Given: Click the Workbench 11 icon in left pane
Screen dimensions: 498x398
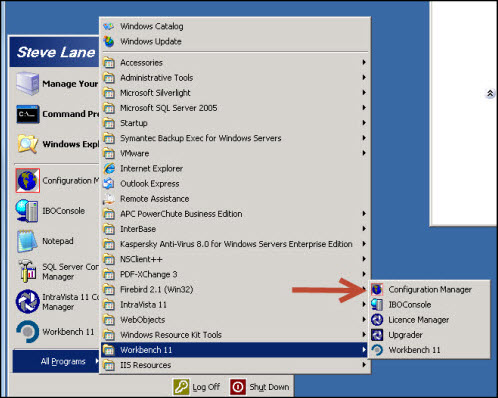Looking at the screenshot, I should point(28,332).
